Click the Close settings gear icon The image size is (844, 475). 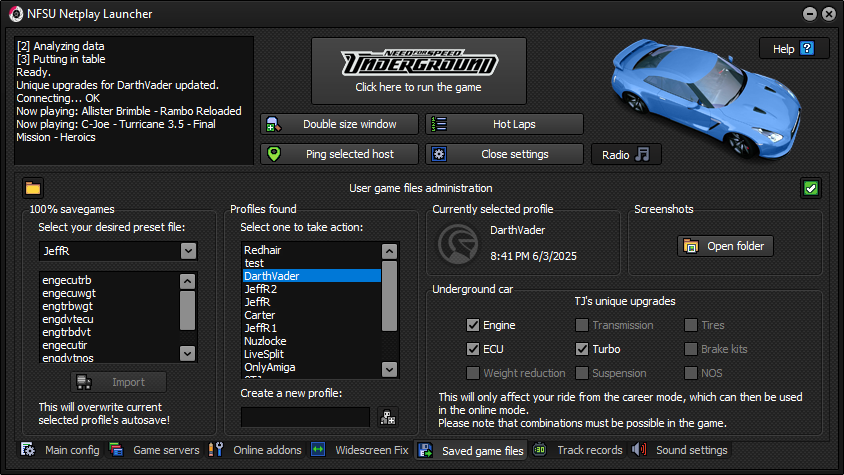point(439,154)
